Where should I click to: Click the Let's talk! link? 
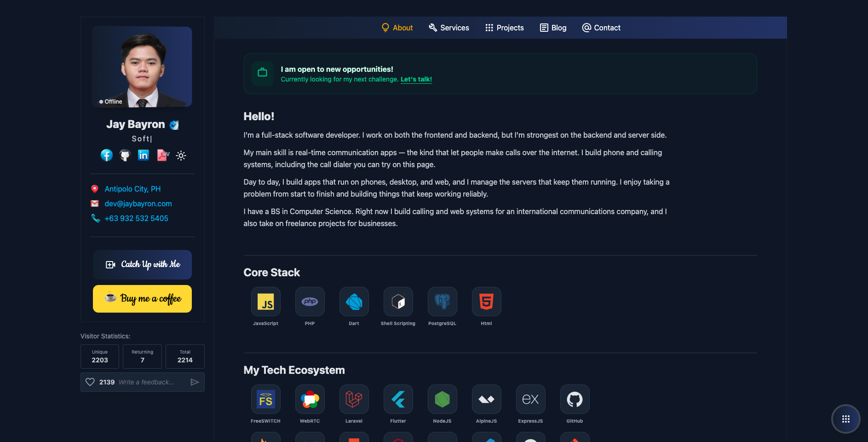point(416,79)
